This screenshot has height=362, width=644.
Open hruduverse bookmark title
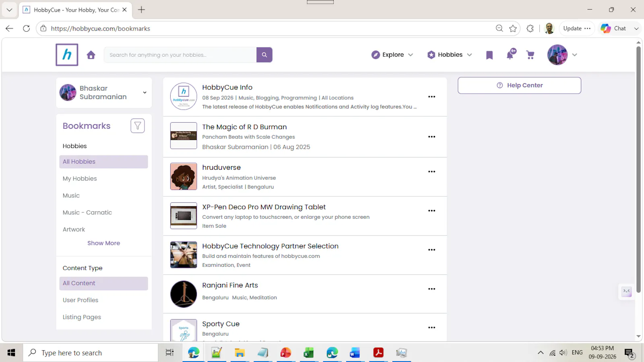[x=221, y=167]
